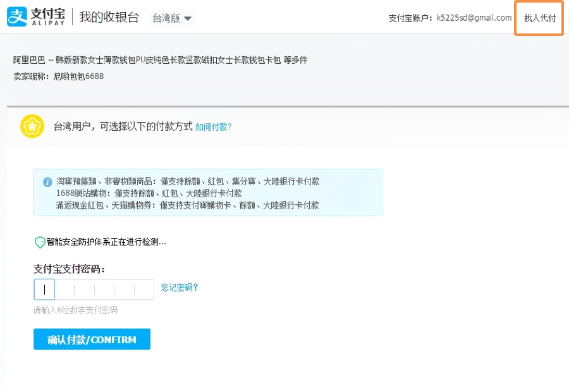Click the yellow flower badge icon
This screenshot has width=569, height=392.
coord(32,126)
